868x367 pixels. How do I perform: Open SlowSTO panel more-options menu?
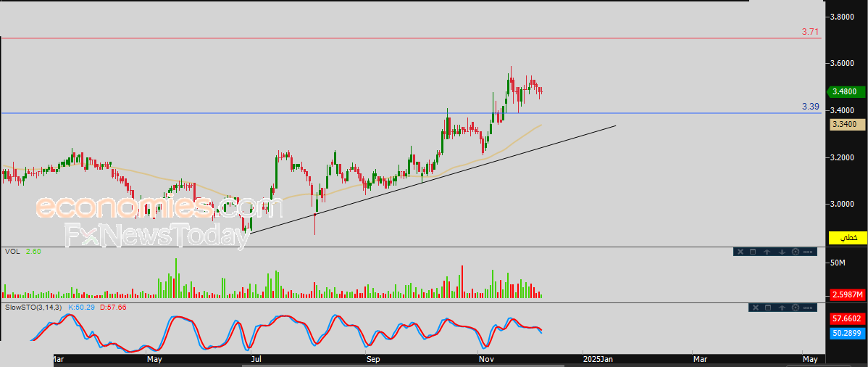tap(808, 308)
